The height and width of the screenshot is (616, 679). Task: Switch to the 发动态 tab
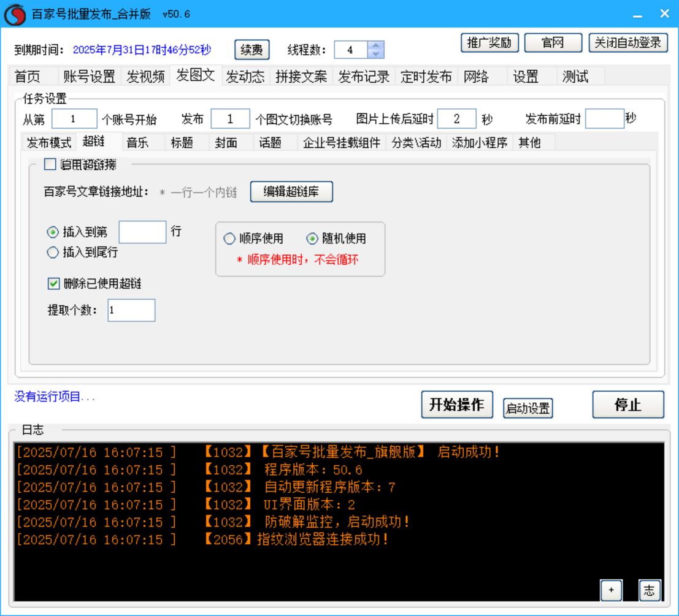coord(245,77)
